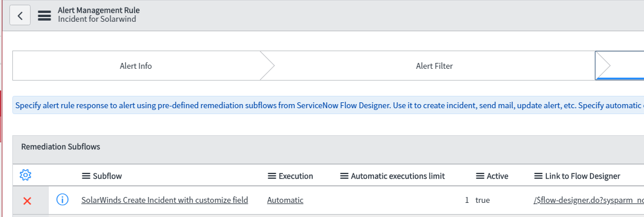Sort by Link to Flow Designer header
This screenshot has height=217, width=644.
pos(582,176)
